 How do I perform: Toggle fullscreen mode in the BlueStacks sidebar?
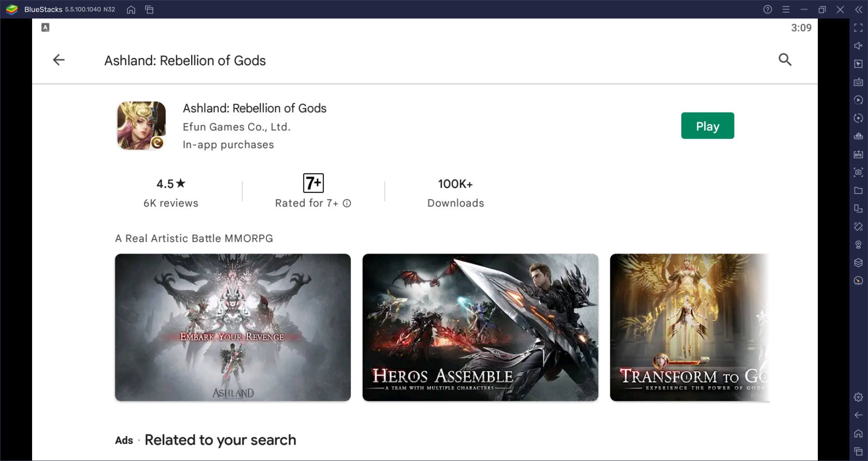coord(859,28)
